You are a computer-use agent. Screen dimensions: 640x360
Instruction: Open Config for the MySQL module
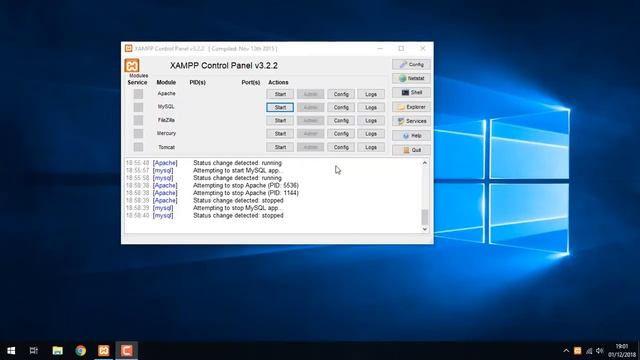click(x=341, y=107)
